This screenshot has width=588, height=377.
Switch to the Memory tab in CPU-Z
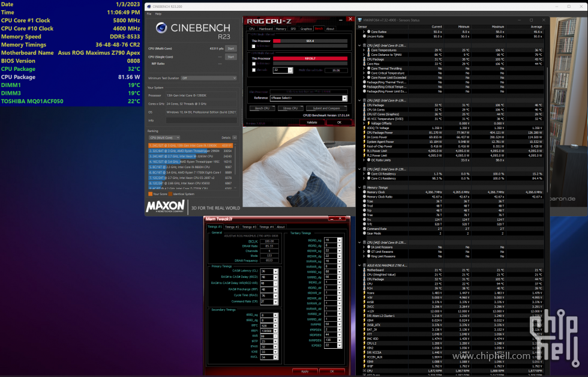click(281, 29)
